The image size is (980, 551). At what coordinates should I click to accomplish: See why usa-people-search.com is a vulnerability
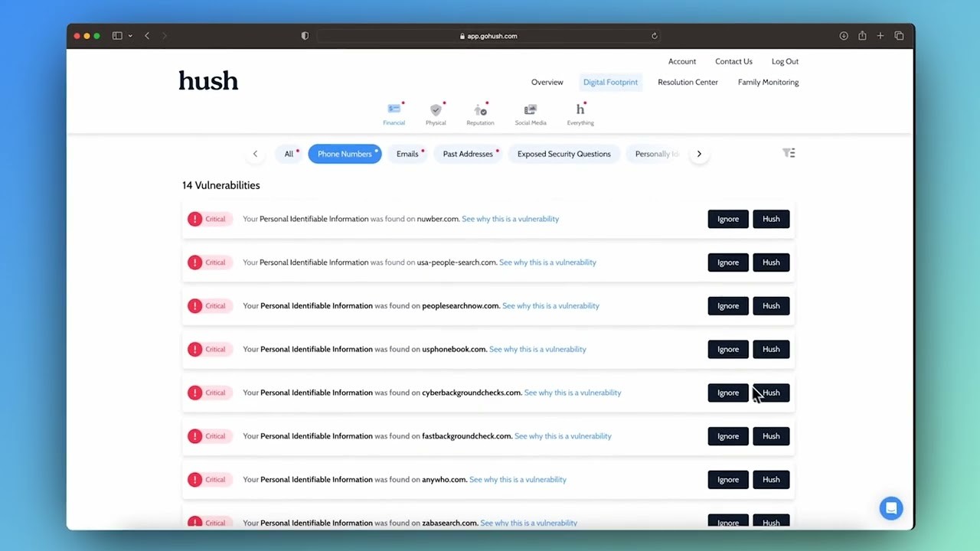[x=547, y=262]
